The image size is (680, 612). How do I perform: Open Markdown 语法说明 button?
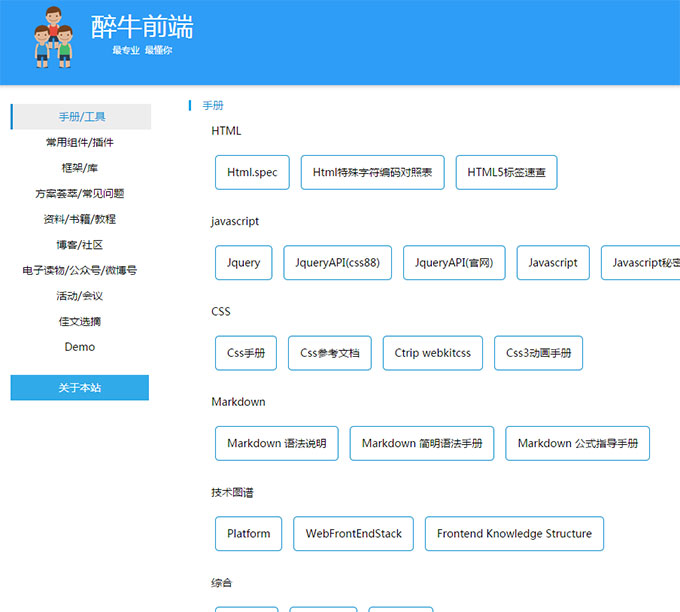[x=277, y=443]
